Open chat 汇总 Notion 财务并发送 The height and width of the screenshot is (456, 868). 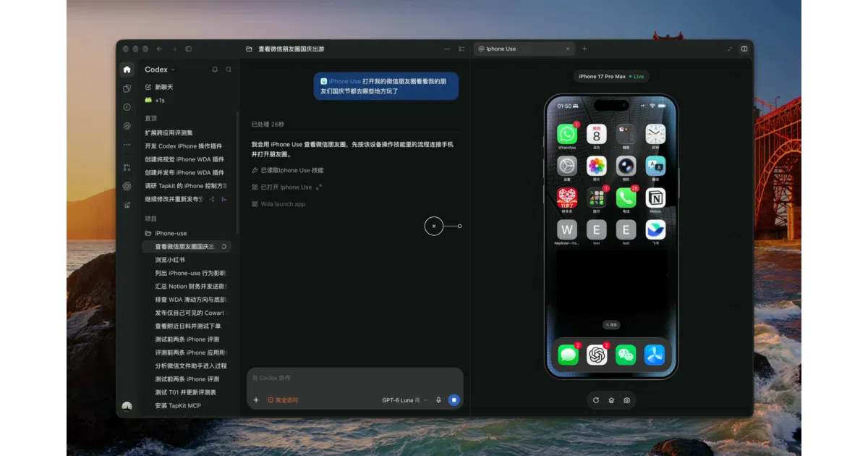[190, 287]
